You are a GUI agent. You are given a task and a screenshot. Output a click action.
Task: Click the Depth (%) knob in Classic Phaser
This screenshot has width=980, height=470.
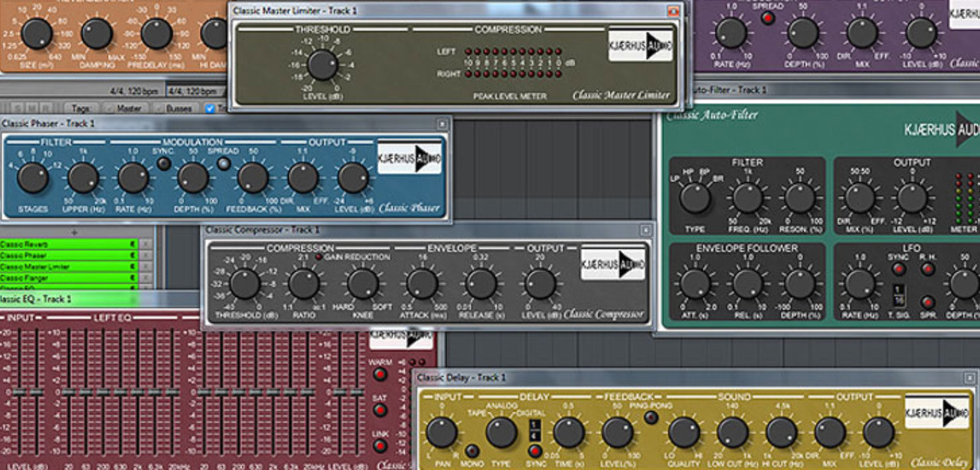point(193,178)
